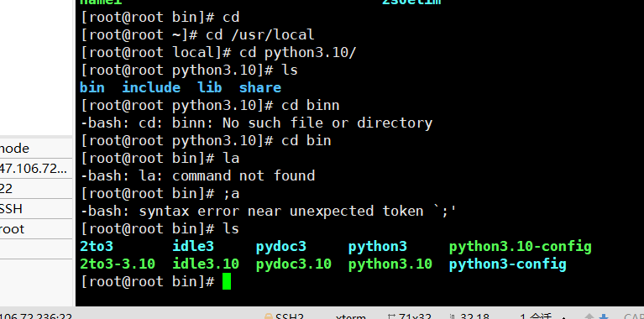Click the blue 'include' directory name
This screenshot has width=644, height=319.
[151, 87]
